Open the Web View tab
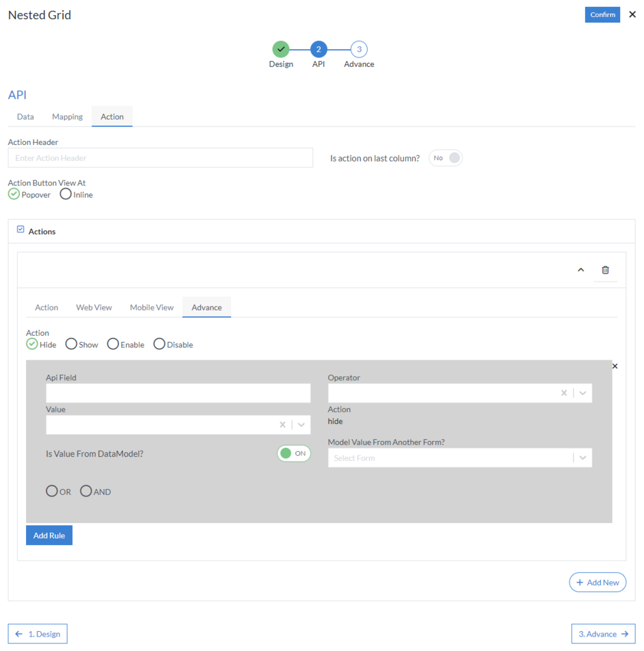Image resolution: width=644 pixels, height=651 pixels. (94, 308)
